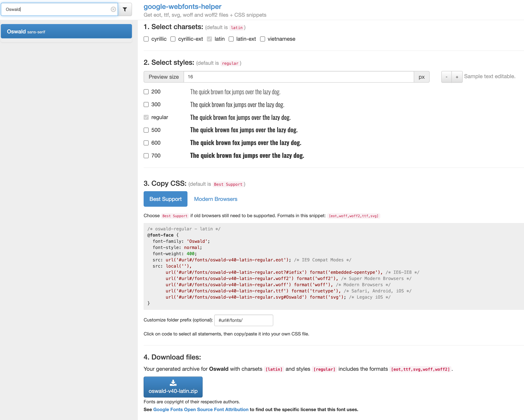
Task: Click the 'Select charsets' heading
Action: coord(173,27)
